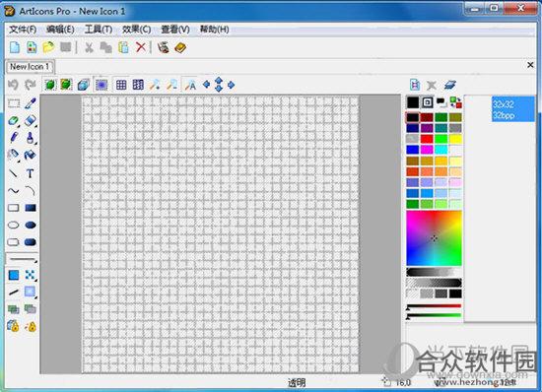Image resolution: width=542 pixels, height=392 pixels.
Task: Pick the bright green palette swatch
Action: 441,139
